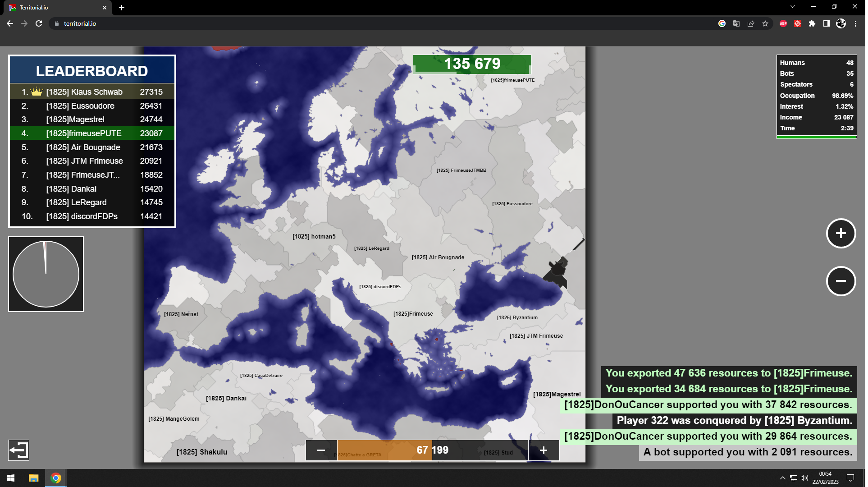This screenshot has width=868, height=487.
Task: Open a new browser tab
Action: pyautogui.click(x=122, y=8)
